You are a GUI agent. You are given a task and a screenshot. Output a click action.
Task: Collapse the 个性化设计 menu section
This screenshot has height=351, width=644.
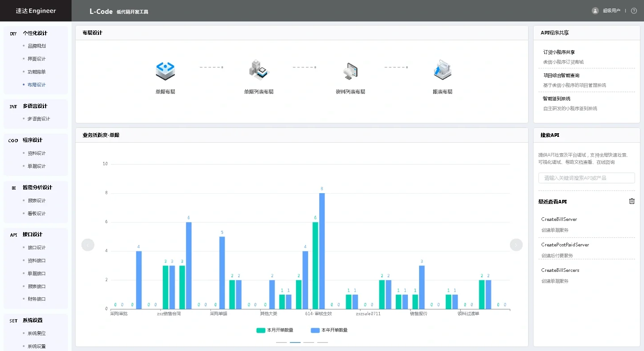pos(35,33)
